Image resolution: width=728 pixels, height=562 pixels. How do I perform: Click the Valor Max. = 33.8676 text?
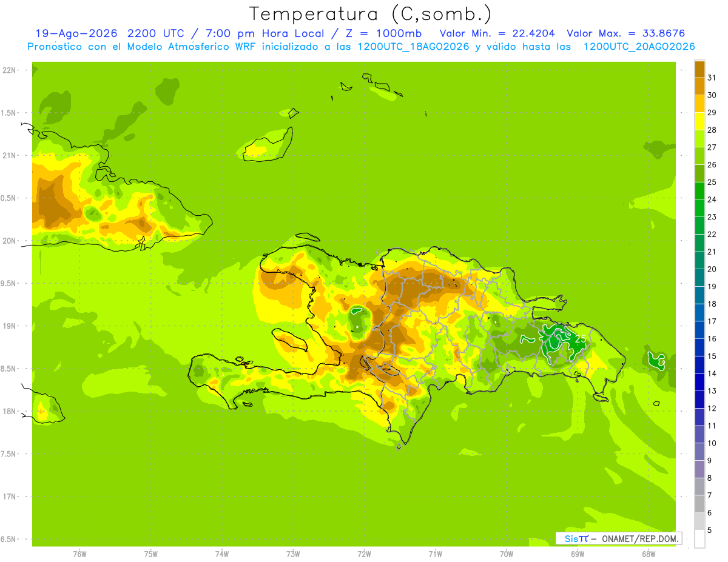625,33
